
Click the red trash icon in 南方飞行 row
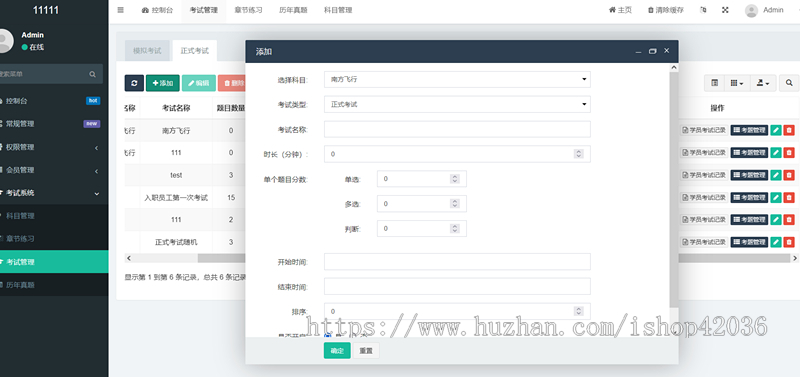tap(789, 130)
